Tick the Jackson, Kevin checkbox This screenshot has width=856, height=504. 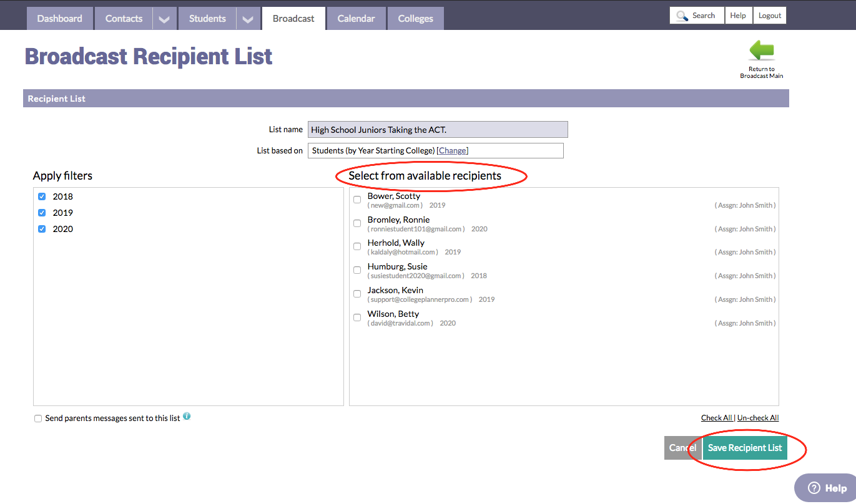point(357,294)
